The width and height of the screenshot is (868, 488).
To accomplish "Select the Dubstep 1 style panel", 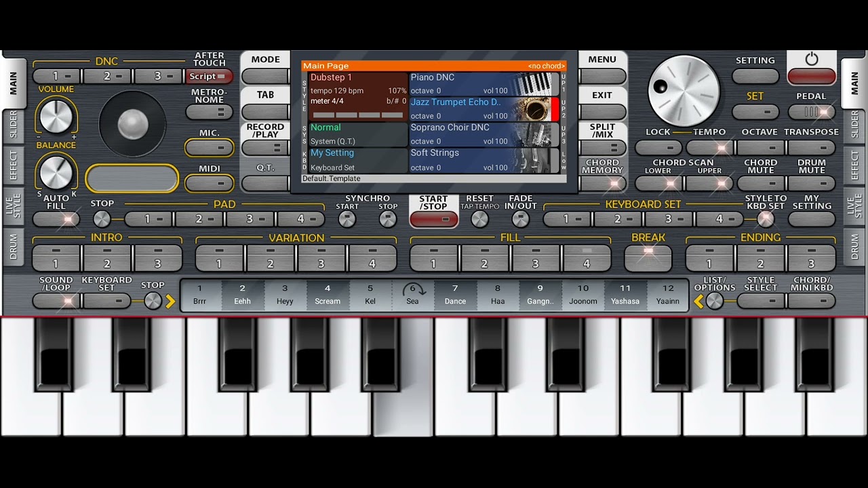I will point(358,97).
